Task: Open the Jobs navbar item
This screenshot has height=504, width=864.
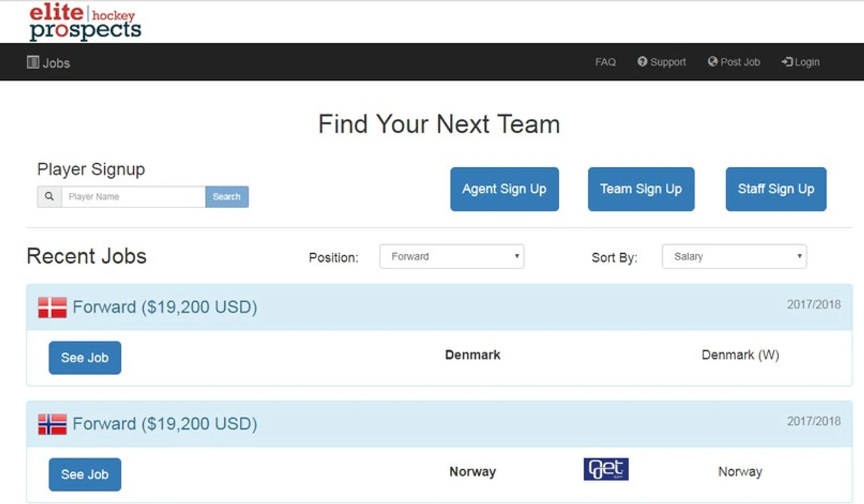Action: [49, 63]
